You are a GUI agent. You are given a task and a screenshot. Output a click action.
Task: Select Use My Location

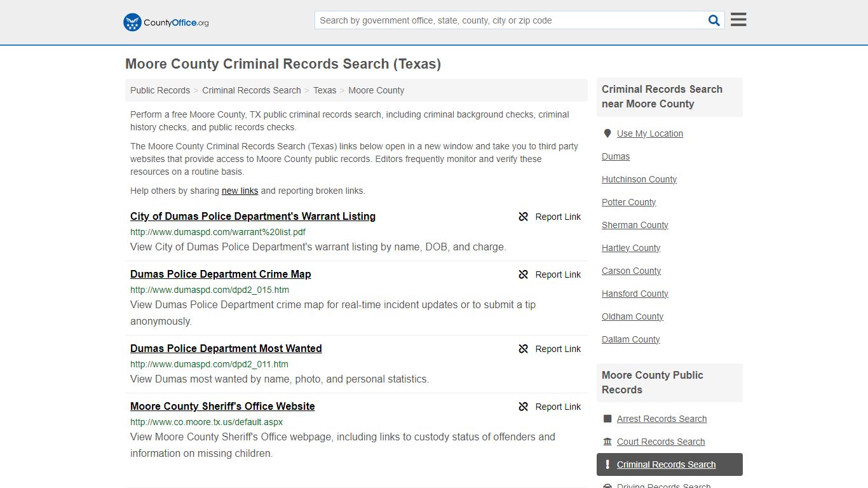tap(650, 133)
